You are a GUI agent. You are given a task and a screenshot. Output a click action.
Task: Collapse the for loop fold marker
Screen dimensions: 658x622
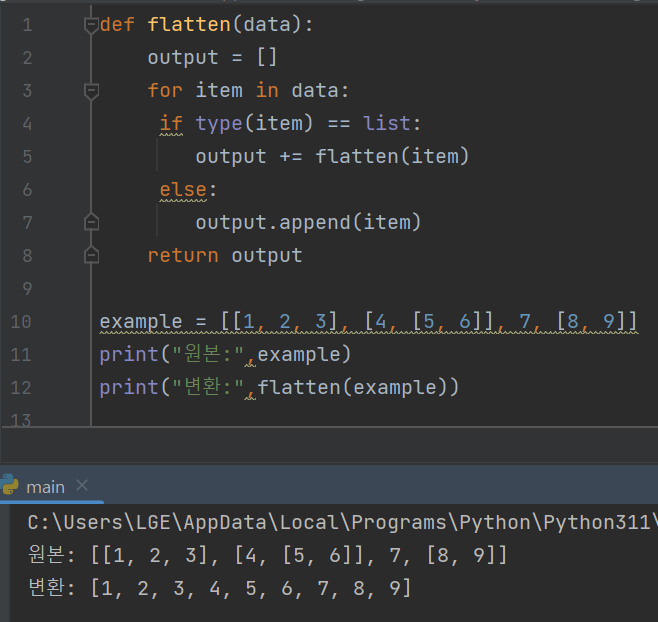coord(91,91)
